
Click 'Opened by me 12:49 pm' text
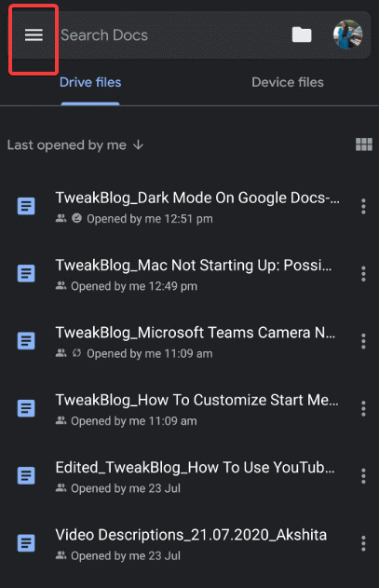click(134, 286)
